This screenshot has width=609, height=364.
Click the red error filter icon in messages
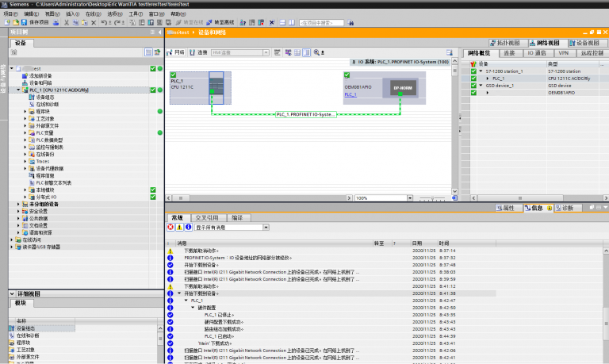point(170,227)
